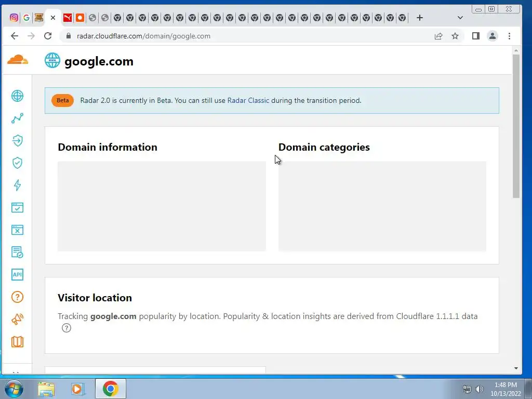Open the megaphone announcements sidebar icon
This screenshot has height=399, width=532.
(17, 320)
